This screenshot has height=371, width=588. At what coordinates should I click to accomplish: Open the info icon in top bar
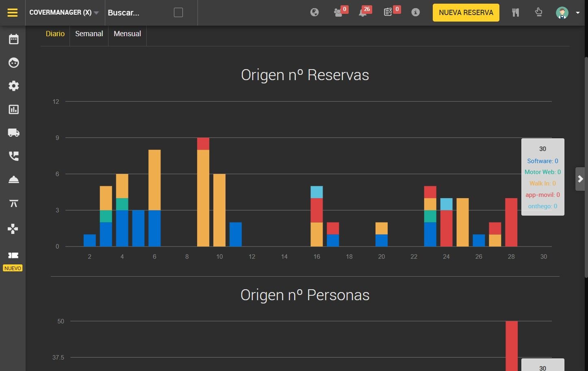click(x=415, y=12)
